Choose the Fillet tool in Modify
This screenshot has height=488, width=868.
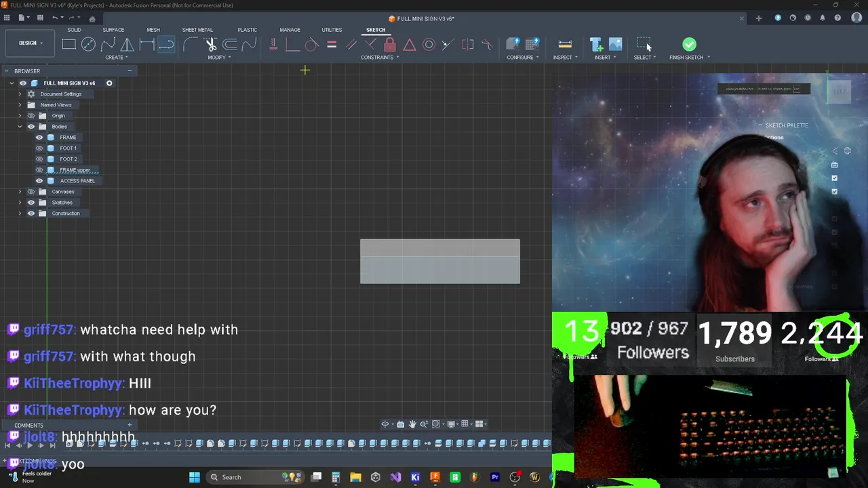coord(191,45)
